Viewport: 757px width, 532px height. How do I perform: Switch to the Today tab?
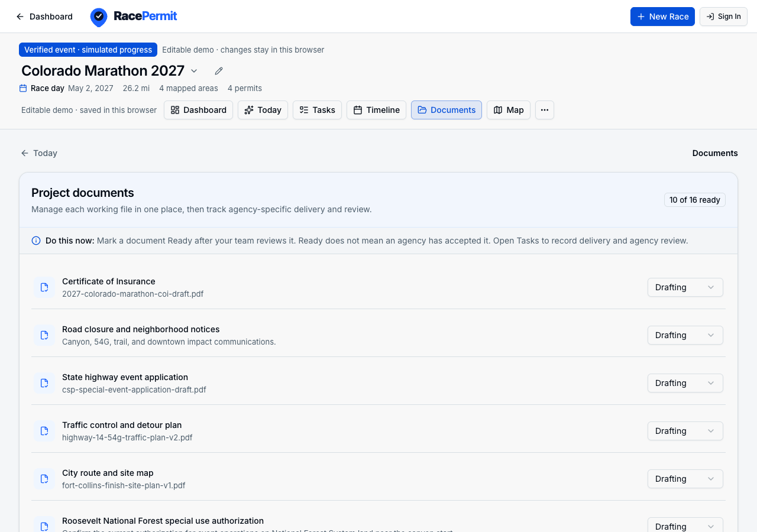point(263,110)
